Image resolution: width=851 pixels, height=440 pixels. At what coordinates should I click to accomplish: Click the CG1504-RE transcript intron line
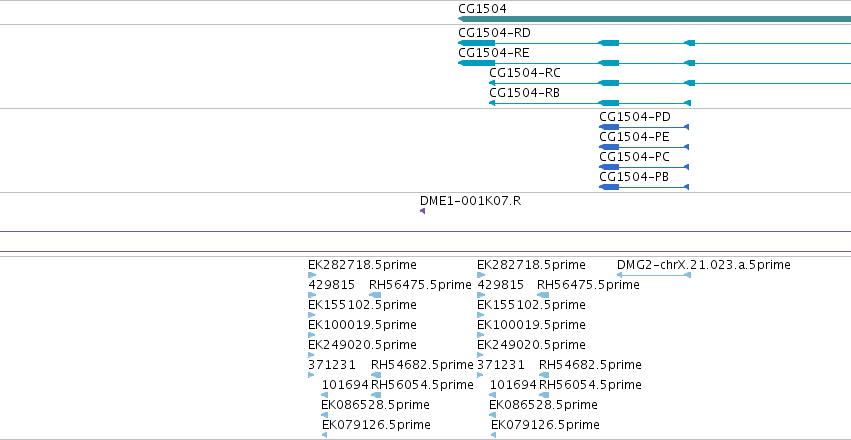coord(655,63)
